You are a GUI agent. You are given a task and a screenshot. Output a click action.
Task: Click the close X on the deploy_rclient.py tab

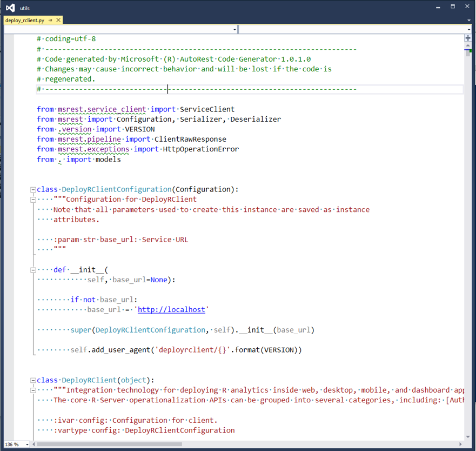click(x=58, y=19)
